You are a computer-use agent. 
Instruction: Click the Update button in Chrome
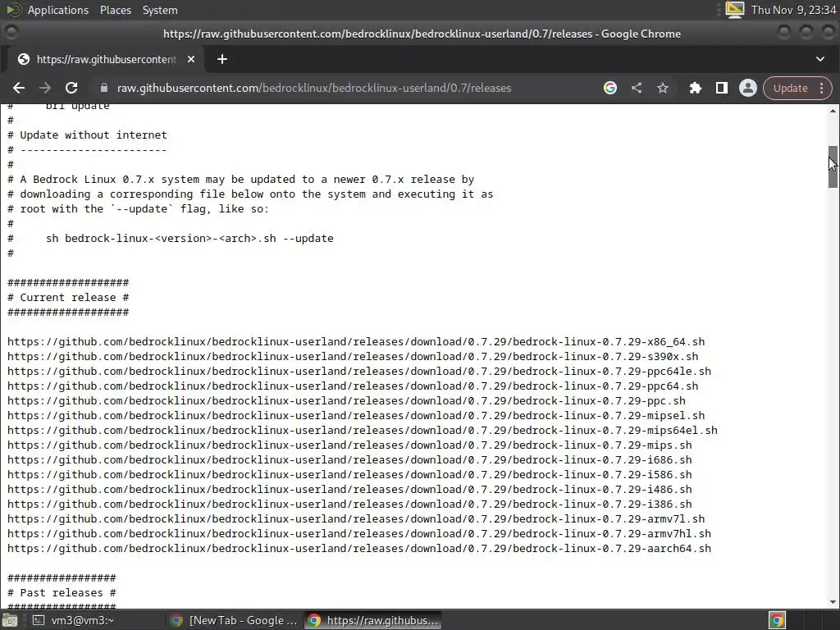pos(790,88)
